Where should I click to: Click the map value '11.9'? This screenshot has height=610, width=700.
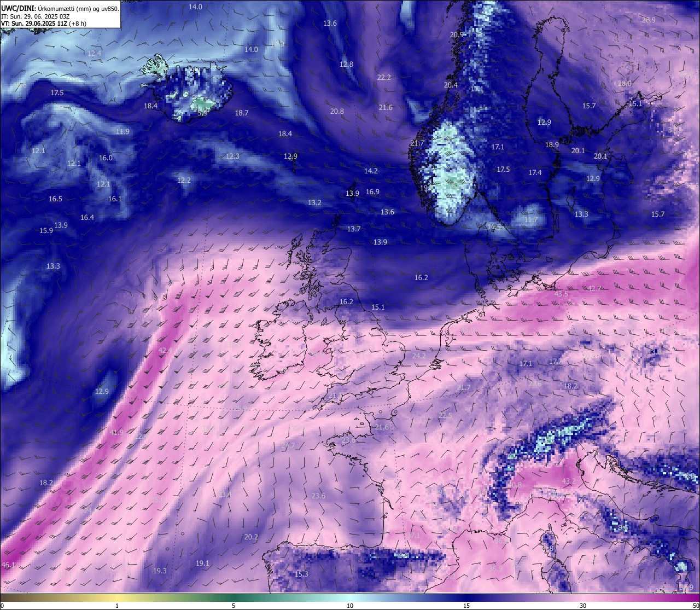pos(122,131)
